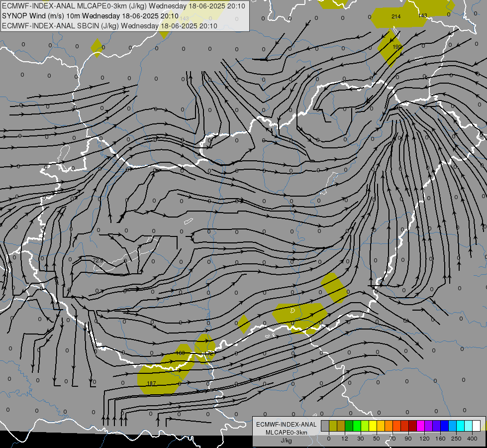Click the ECMWF-INDEX-ANAL text in the legend box

[x=286, y=425]
